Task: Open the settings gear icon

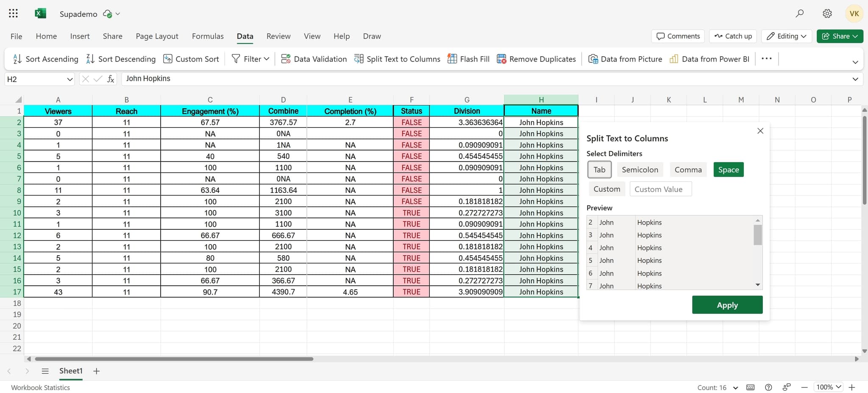Action: (x=827, y=14)
